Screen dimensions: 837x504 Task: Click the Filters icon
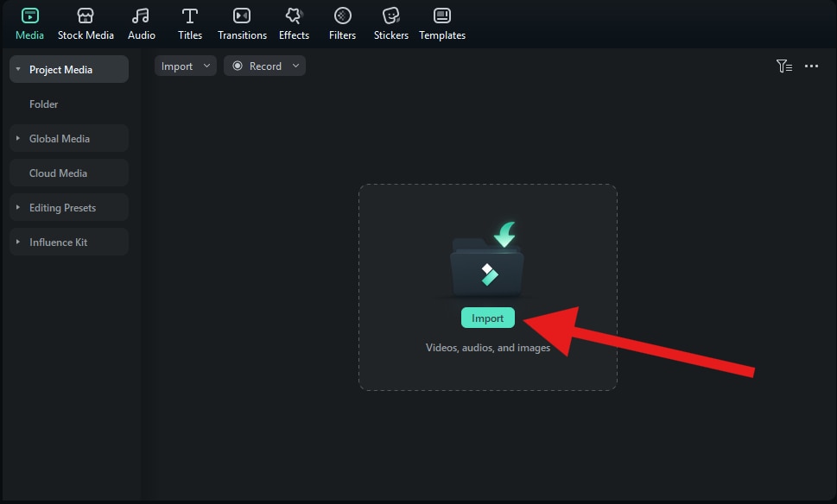tap(342, 22)
